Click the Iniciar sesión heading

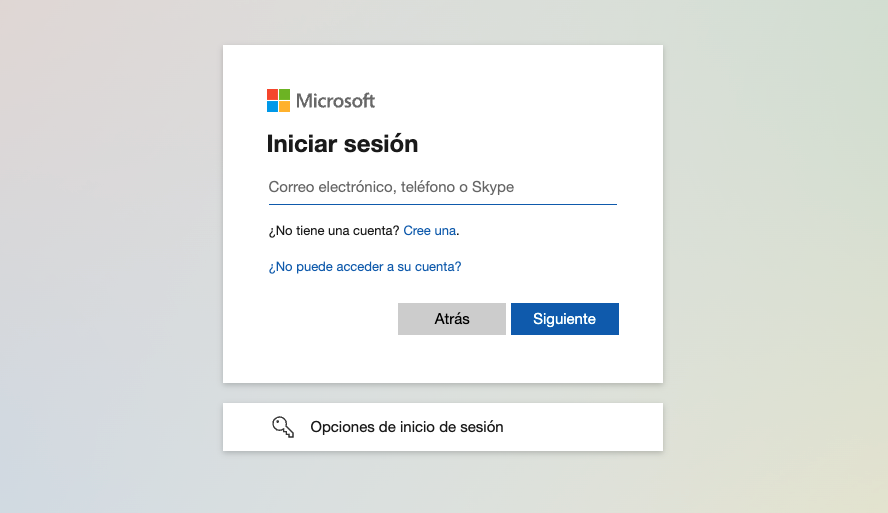click(342, 144)
